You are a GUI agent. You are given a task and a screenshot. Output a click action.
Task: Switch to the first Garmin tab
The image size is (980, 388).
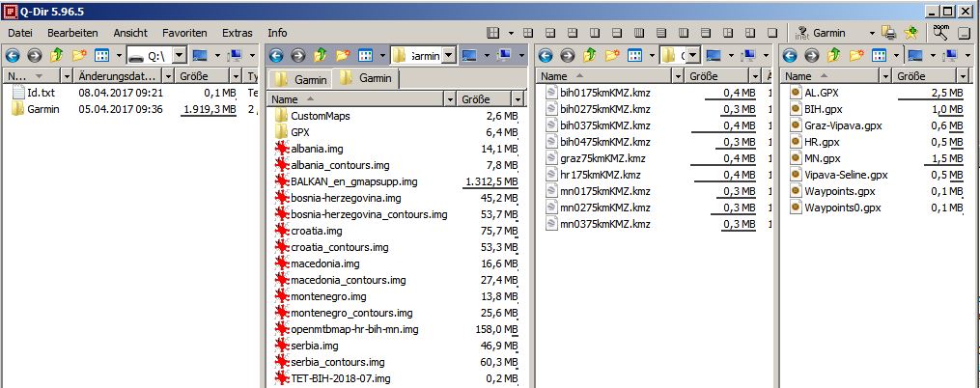point(302,79)
